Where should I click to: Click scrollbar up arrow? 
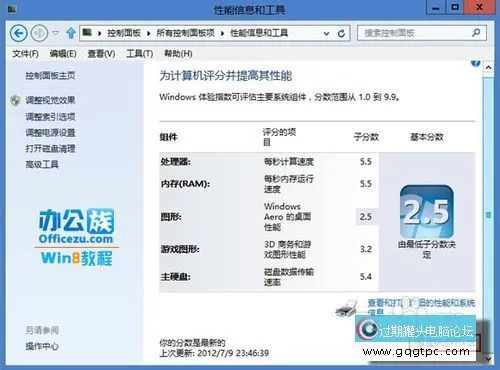point(489,68)
